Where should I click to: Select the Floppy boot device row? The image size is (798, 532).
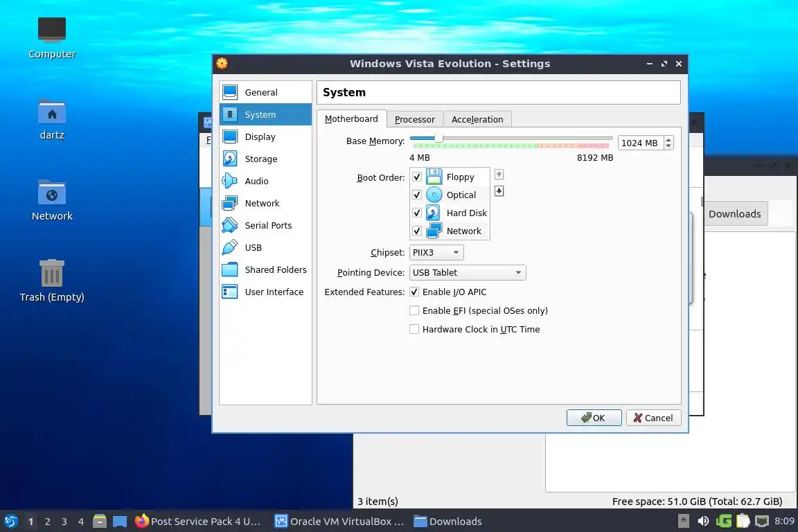(x=450, y=177)
